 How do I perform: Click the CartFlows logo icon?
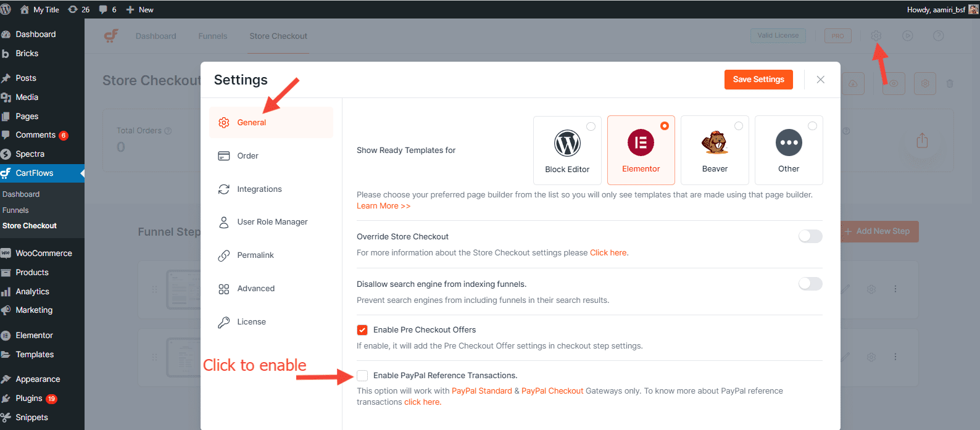tap(111, 36)
